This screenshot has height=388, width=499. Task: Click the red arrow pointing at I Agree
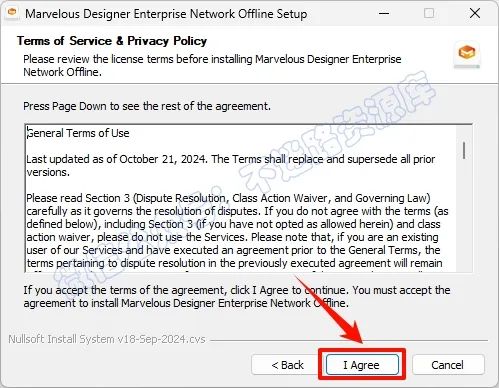(332, 312)
